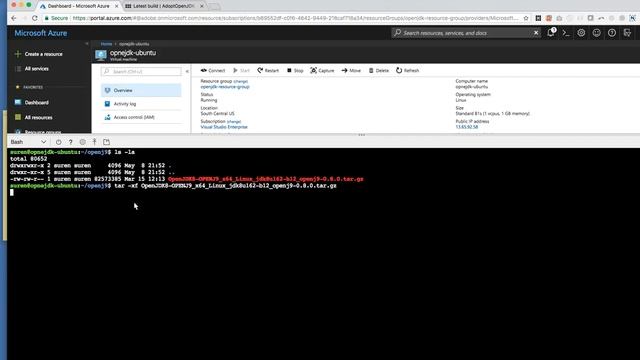Open Visual Studio Enterprise subscription link
This screenshot has width=640, height=360.
(x=224, y=127)
